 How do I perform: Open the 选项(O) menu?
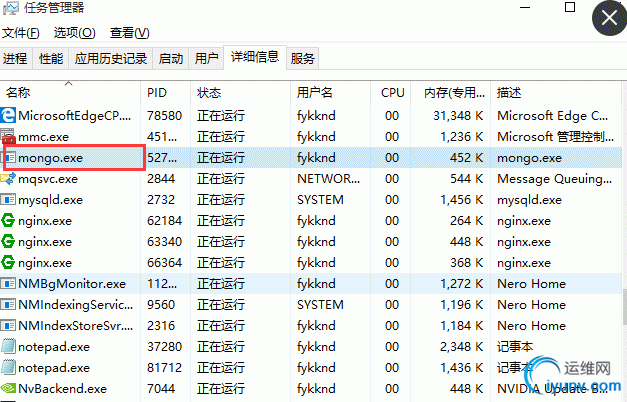pyautogui.click(x=74, y=32)
